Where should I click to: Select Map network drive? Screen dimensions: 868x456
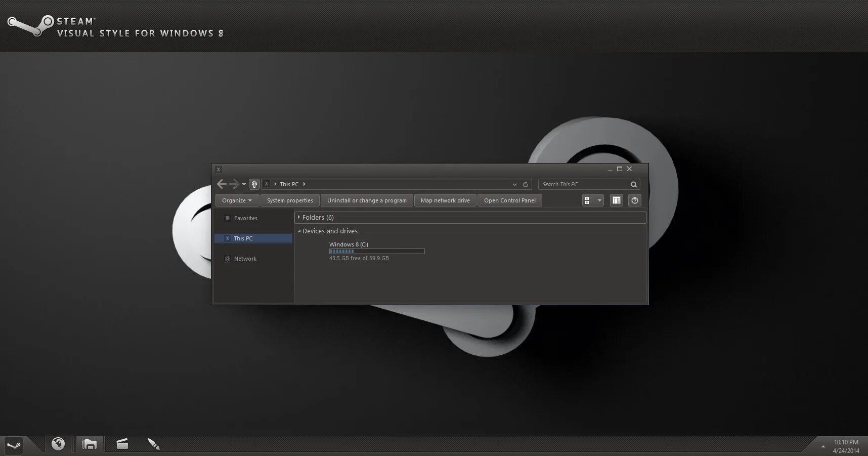coord(445,200)
